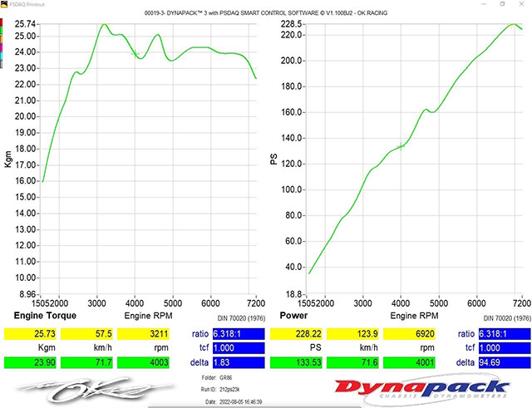Viewport: 532px width, 408px height.
Task: Click the 8.96 torque axis minimum
Action: [x=27, y=294]
